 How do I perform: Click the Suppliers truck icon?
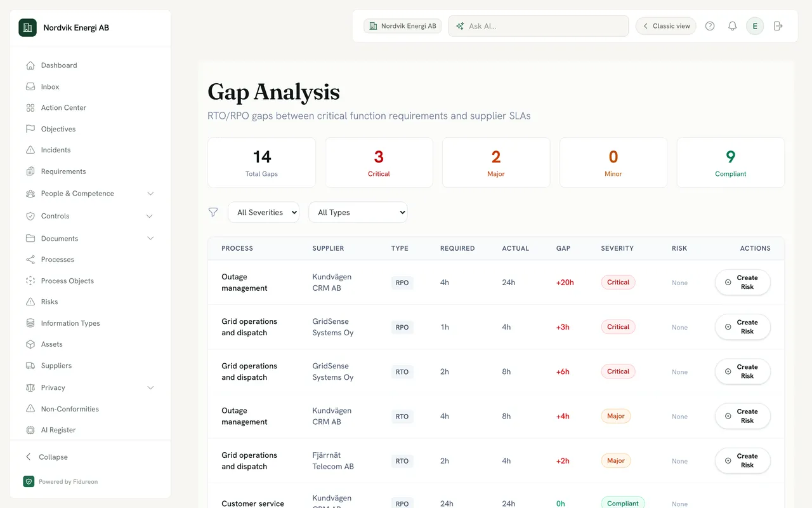(30, 366)
